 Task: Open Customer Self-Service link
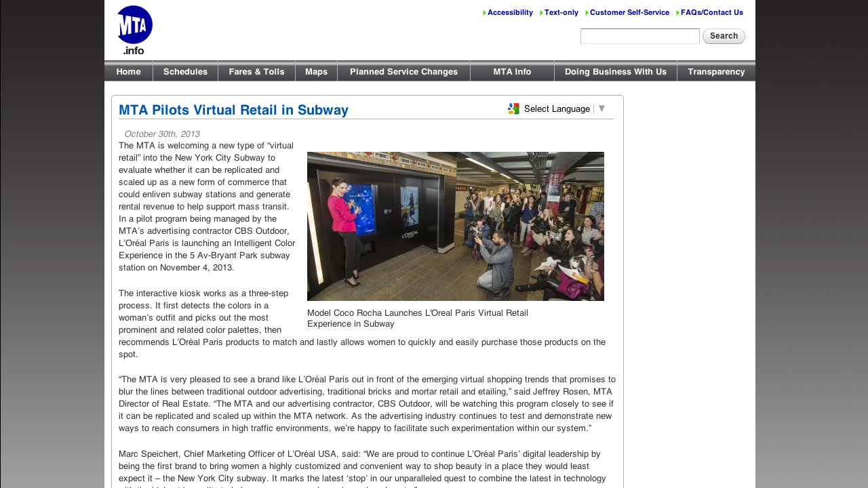[x=629, y=13]
